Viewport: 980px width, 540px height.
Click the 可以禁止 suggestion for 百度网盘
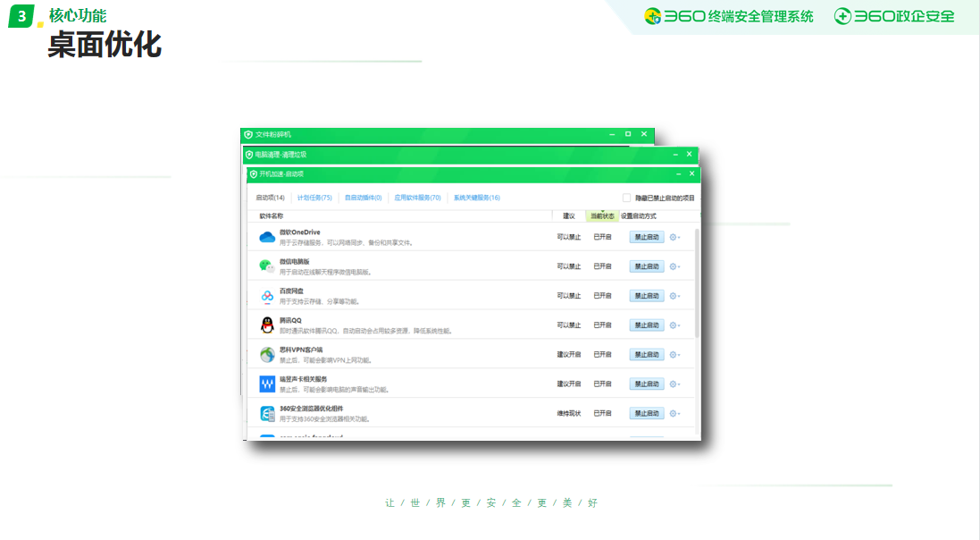[569, 296]
